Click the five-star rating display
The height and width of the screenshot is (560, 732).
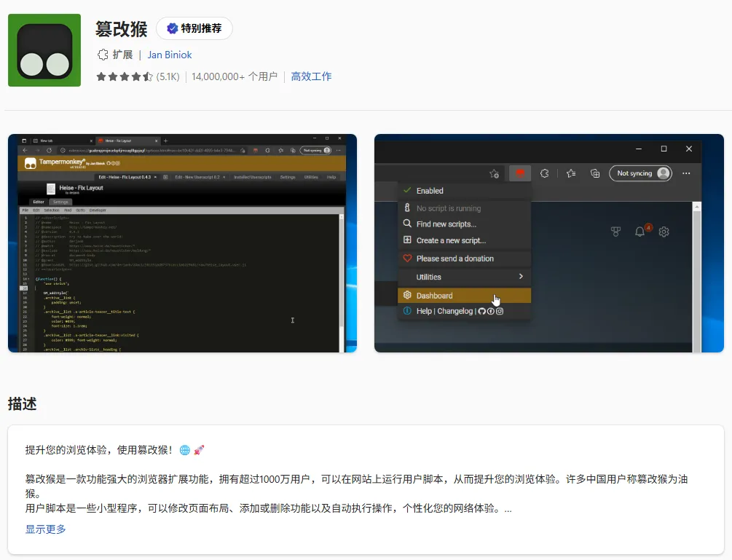coord(124,76)
